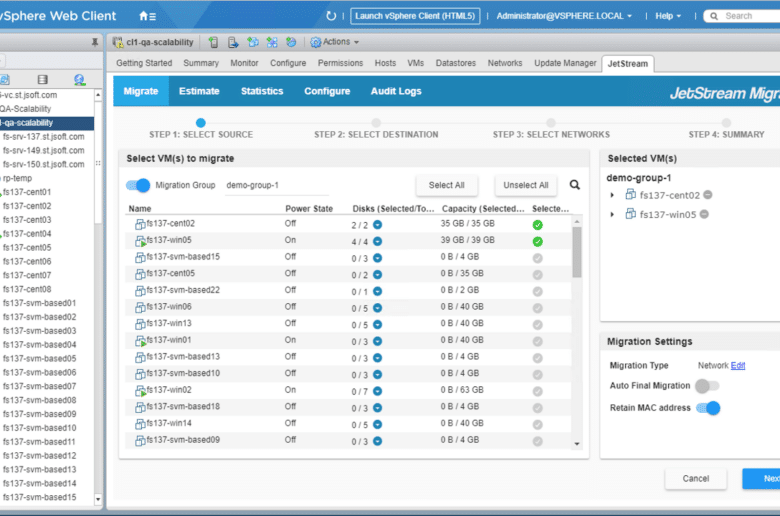Viewport: 780px width, 516px height.
Task: Click the Move Hosts into cluster toolbar icon
Action: (x=233, y=42)
